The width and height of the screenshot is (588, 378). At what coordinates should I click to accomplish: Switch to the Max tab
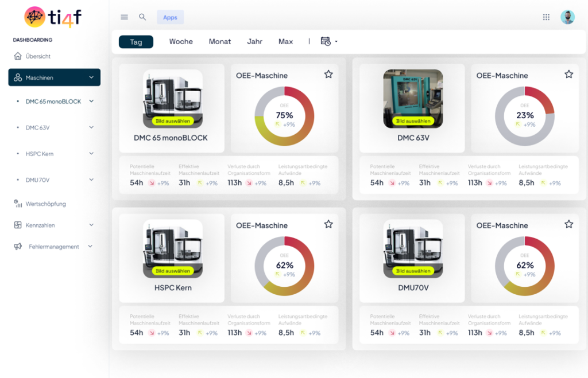click(x=285, y=41)
